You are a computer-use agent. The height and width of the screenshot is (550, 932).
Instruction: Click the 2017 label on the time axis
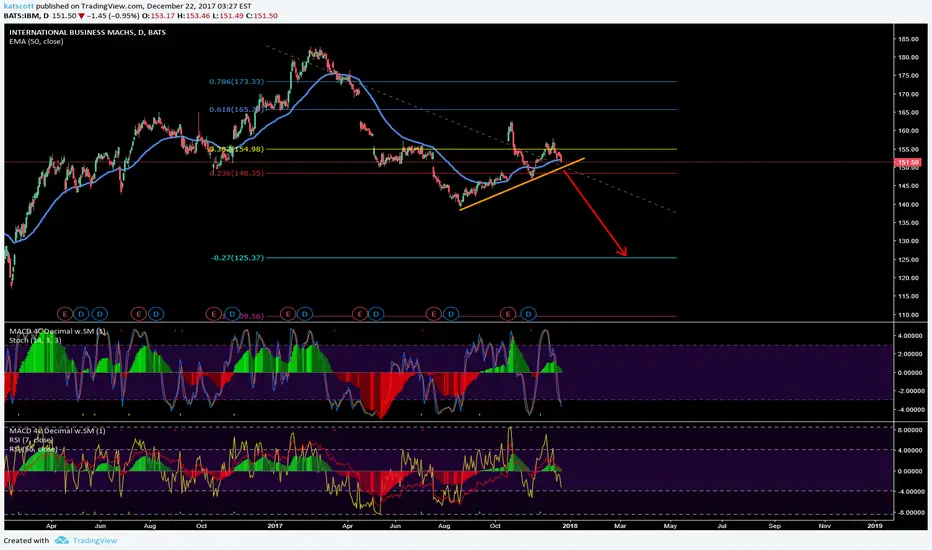coord(275,526)
